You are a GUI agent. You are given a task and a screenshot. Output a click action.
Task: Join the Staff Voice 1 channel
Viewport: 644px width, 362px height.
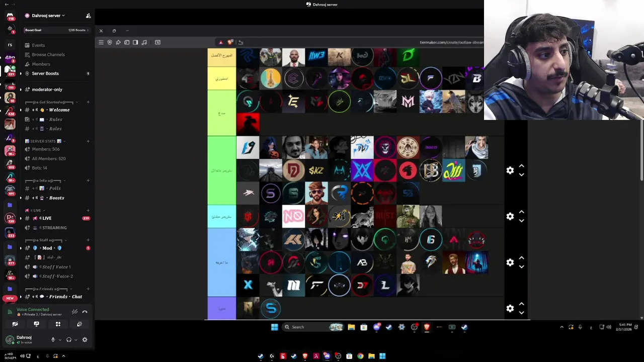[x=56, y=267]
